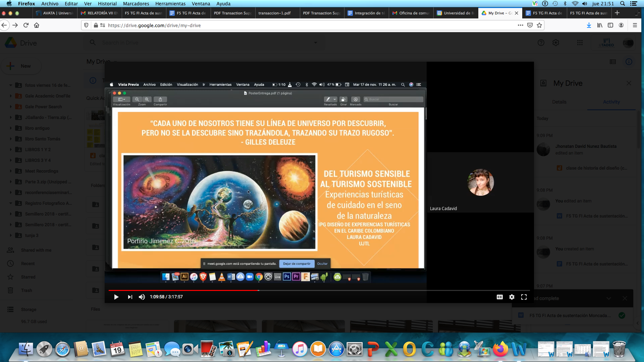Enter full screen video mode
Screen dimensions: 644x362
[x=524, y=297]
